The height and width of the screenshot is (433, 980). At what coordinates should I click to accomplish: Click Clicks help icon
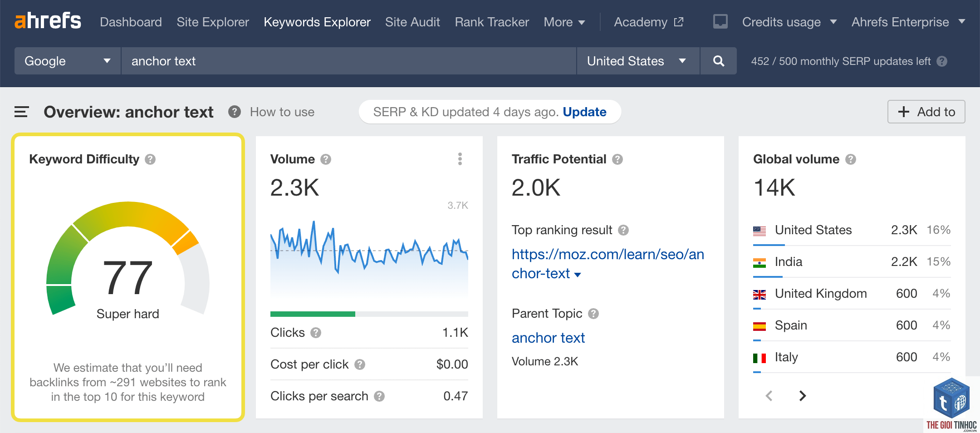pos(316,333)
